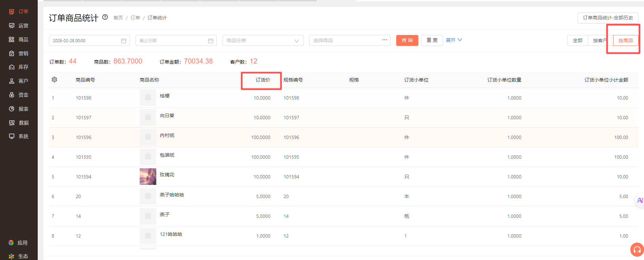
Task: Open the AI assistant floating icon
Action: click(x=640, y=201)
